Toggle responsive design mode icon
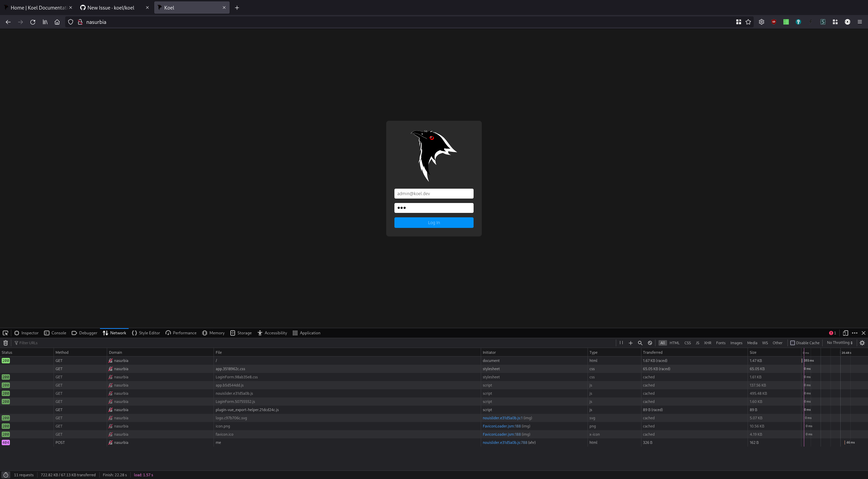The height and width of the screenshot is (479, 868). tap(845, 333)
